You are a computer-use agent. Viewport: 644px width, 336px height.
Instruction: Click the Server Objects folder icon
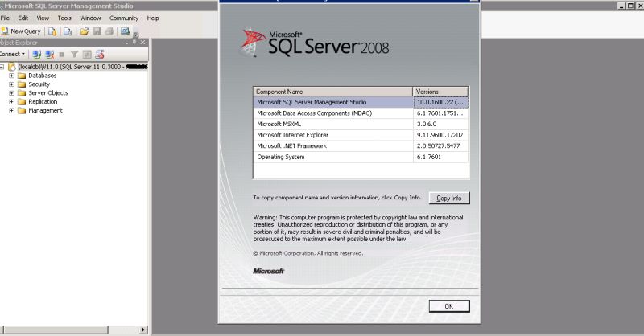(x=22, y=92)
